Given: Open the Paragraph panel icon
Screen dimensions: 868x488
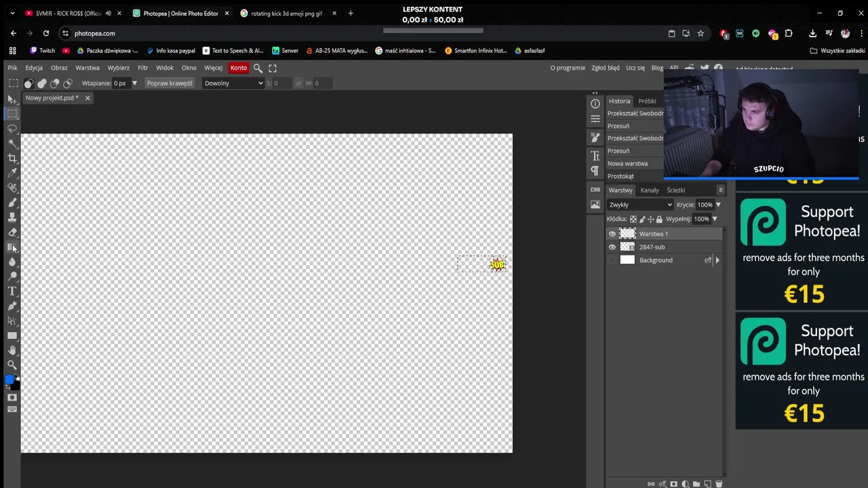Looking at the screenshot, I should click(595, 170).
